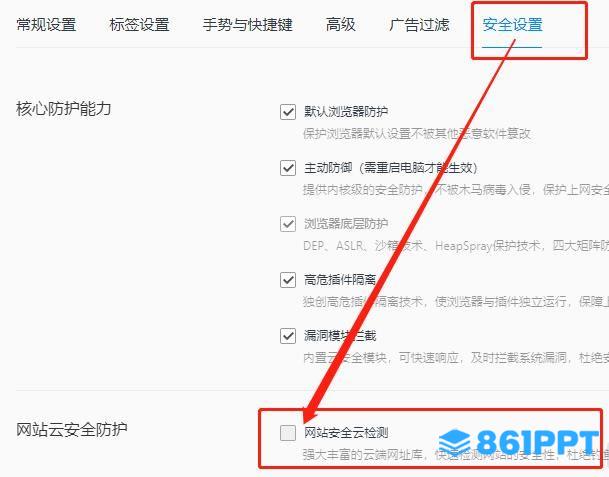Click the 网站云安全防护 section heading

click(x=72, y=429)
